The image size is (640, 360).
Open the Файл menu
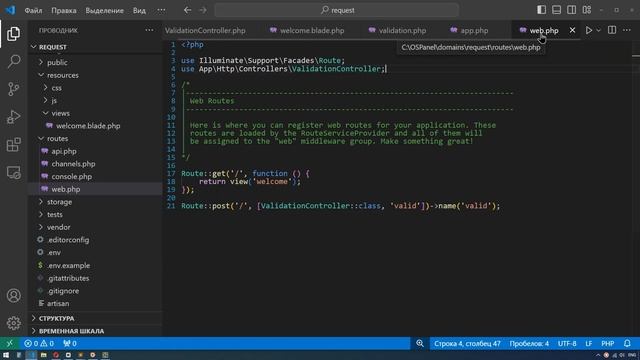pyautogui.click(x=33, y=10)
